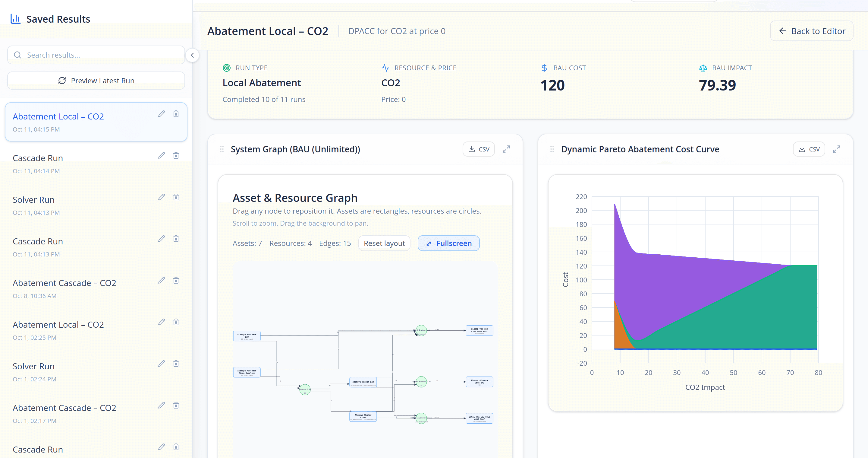
Task: Delete the Abatement Cascade – CO2 result
Action: coord(176,280)
